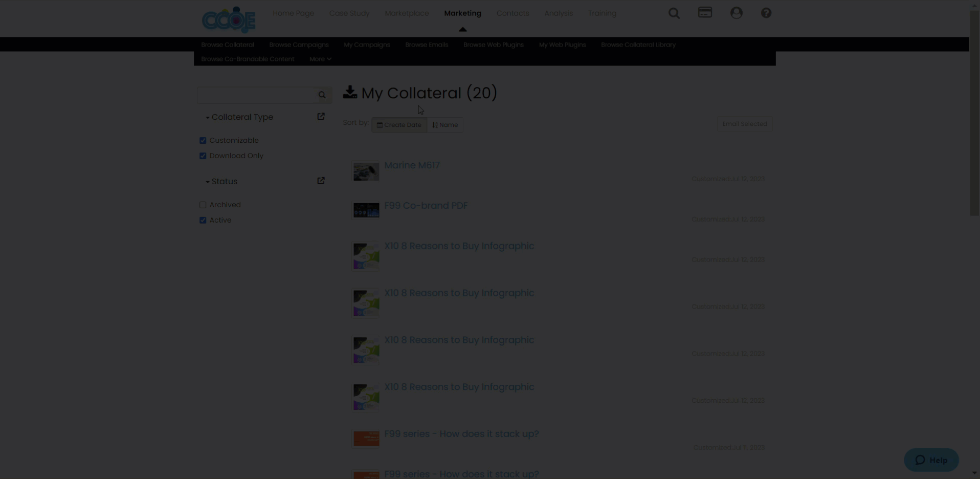Sort by Create Date
Image resolution: width=980 pixels, height=479 pixels.
399,125
